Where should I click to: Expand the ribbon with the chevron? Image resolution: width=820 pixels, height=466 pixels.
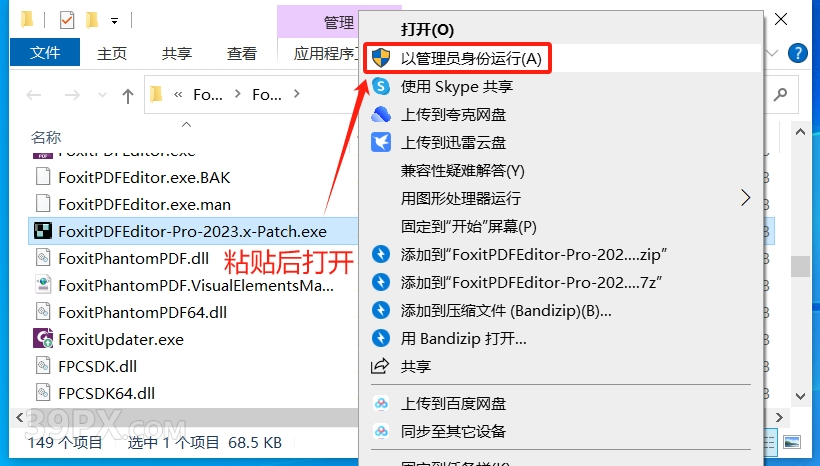[772, 53]
